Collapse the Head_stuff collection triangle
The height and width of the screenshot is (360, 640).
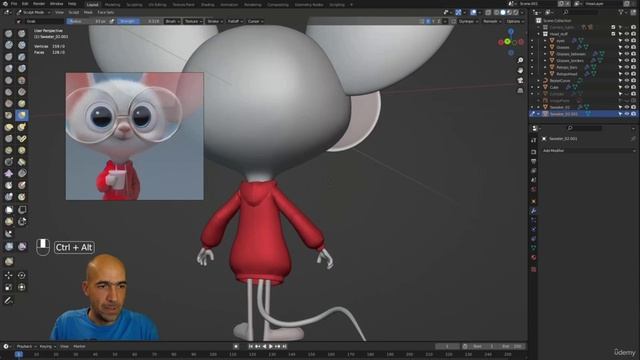click(538, 34)
